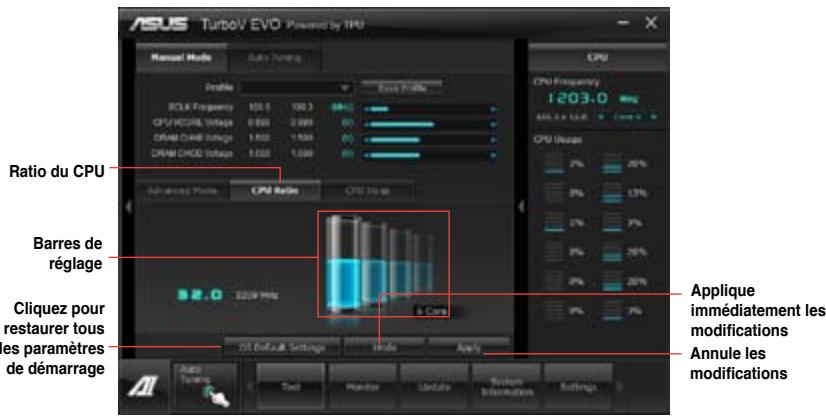The width and height of the screenshot is (826, 420).
Task: Open the Advanced Mode tab
Action: pyautogui.click(x=182, y=191)
